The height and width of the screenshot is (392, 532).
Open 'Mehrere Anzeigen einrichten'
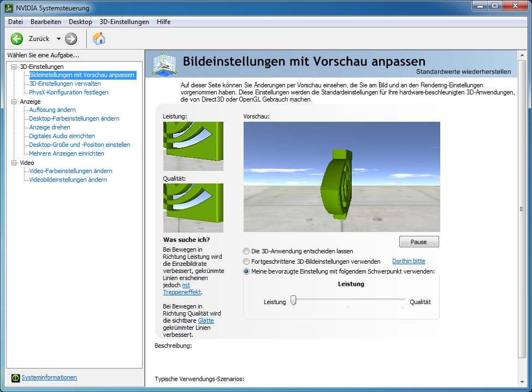click(67, 153)
